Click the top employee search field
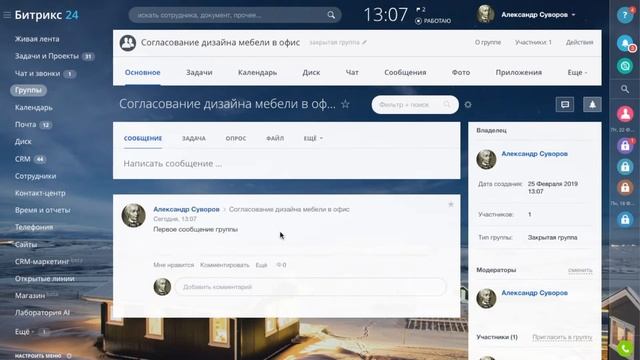The width and height of the screenshot is (640, 360). [235, 15]
